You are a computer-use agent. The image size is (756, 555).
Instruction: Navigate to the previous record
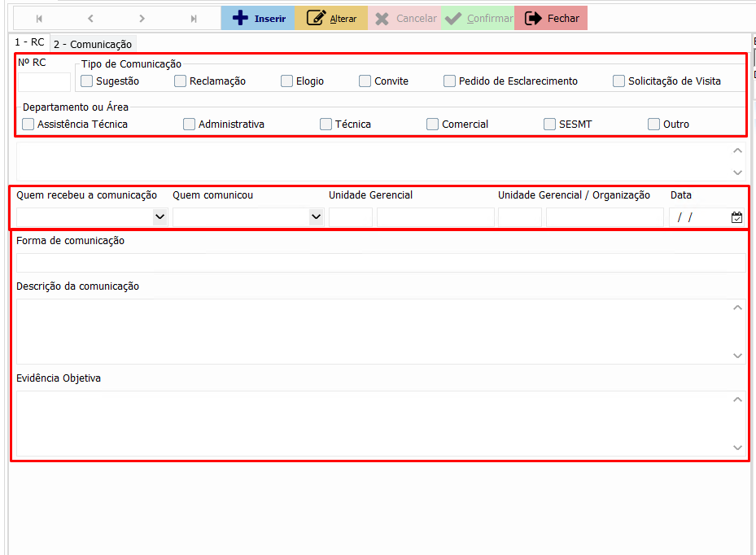[90, 18]
